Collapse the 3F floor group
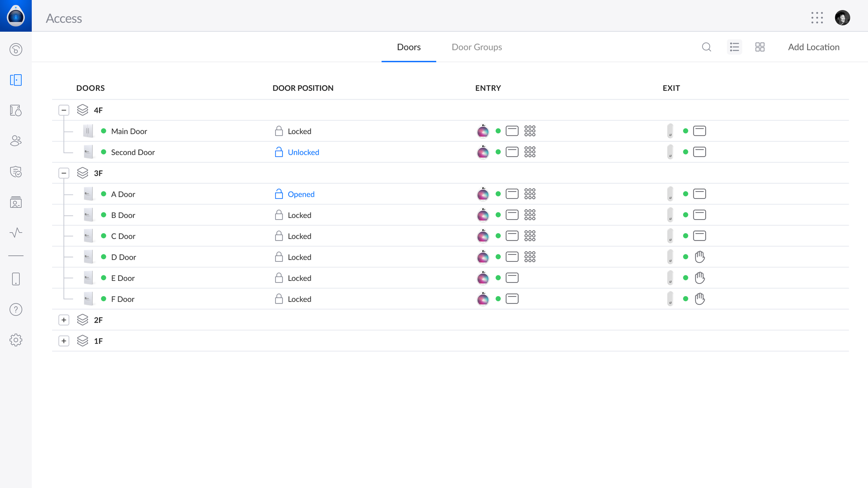The image size is (868, 488). [x=64, y=173]
